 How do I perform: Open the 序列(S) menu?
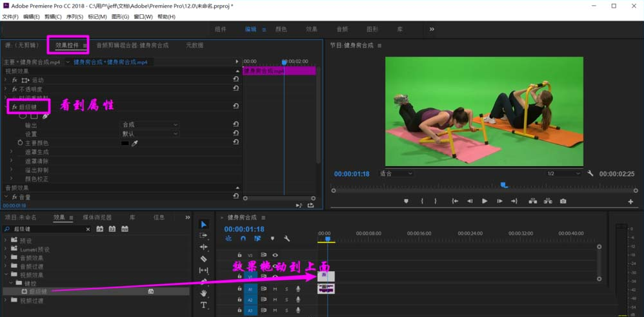(x=75, y=17)
